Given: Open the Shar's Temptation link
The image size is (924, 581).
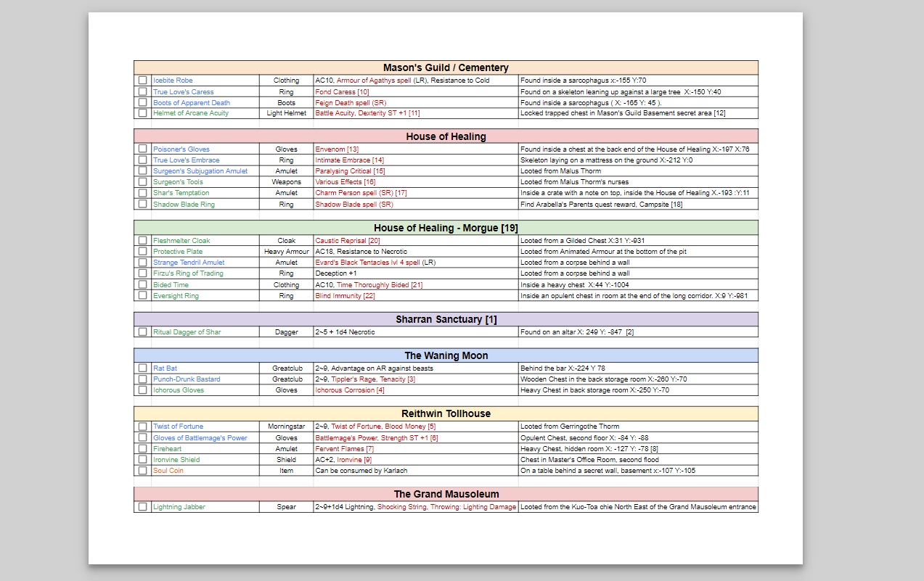Looking at the screenshot, I should (181, 193).
